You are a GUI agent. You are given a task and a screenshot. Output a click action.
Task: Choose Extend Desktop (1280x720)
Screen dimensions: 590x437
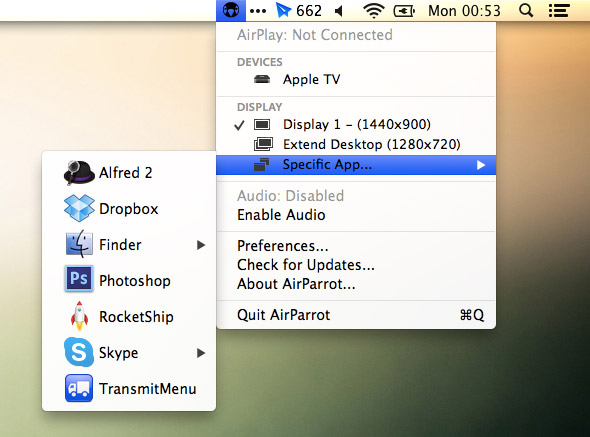(356, 145)
